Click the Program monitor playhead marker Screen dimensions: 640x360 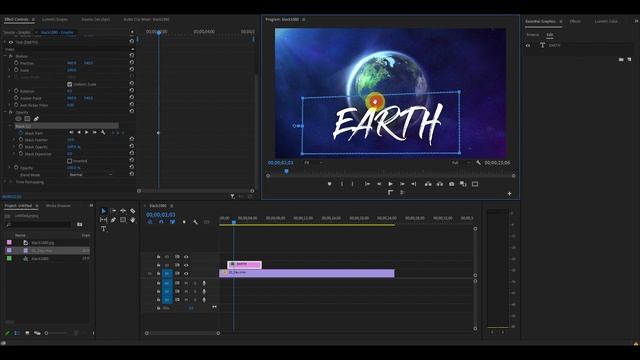(x=287, y=171)
